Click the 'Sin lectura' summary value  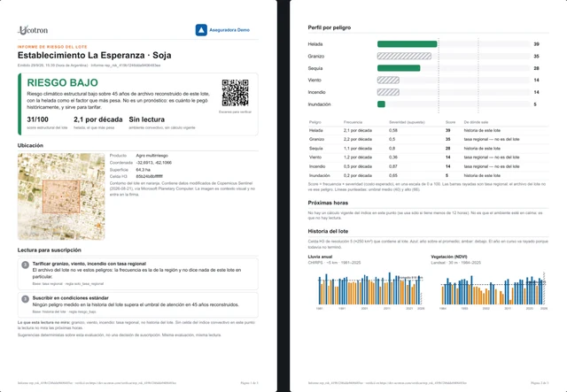tap(147, 119)
